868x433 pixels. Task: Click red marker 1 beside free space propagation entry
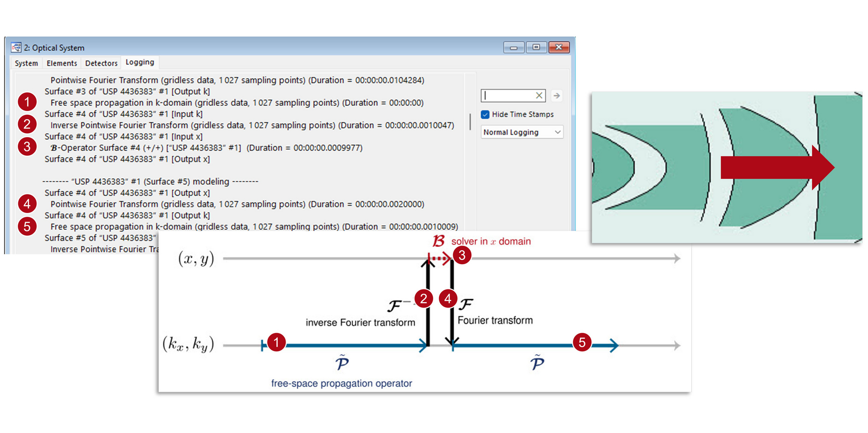pyautogui.click(x=27, y=102)
